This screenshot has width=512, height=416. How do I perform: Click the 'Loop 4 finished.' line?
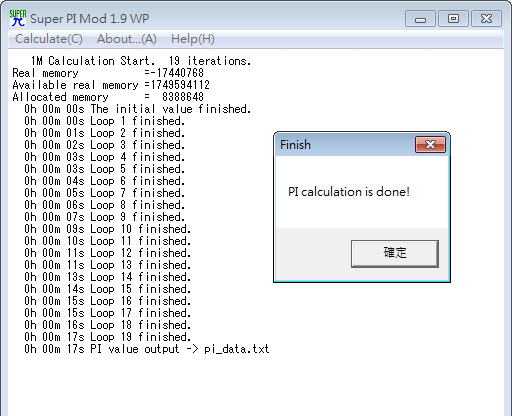pyautogui.click(x=104, y=157)
